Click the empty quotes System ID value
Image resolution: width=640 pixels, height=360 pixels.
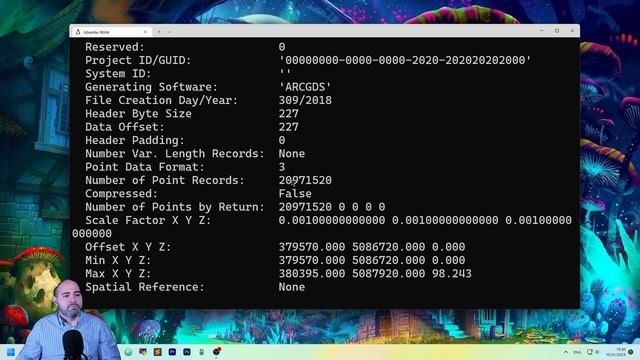coord(285,73)
